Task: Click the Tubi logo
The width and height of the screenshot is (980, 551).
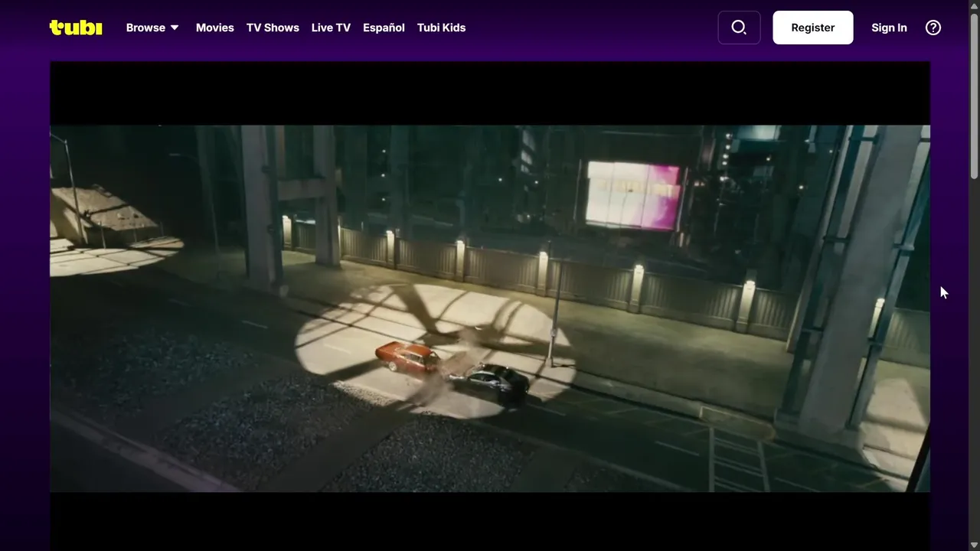Action: point(76,28)
